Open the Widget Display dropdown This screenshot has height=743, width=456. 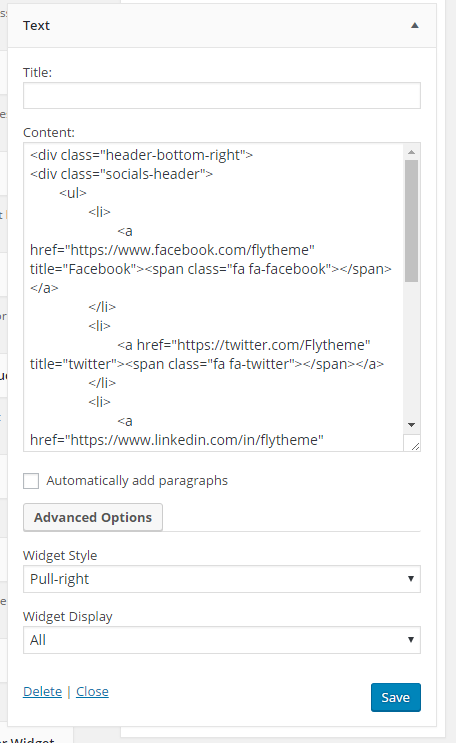[222, 640]
